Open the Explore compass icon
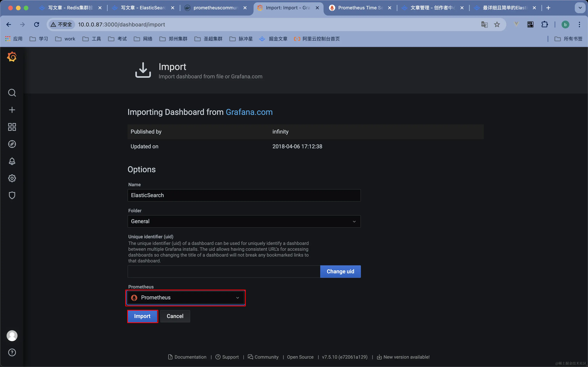Viewport: 588px width, 367px height. click(12, 144)
